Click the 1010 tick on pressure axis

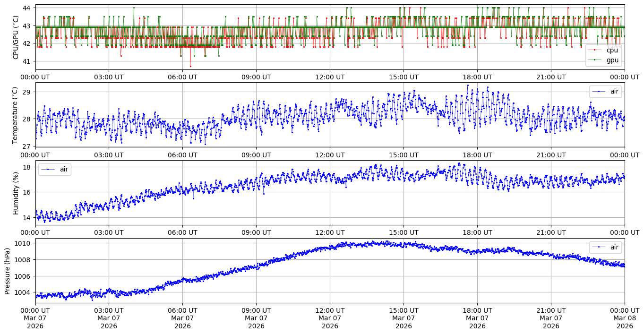(24, 243)
